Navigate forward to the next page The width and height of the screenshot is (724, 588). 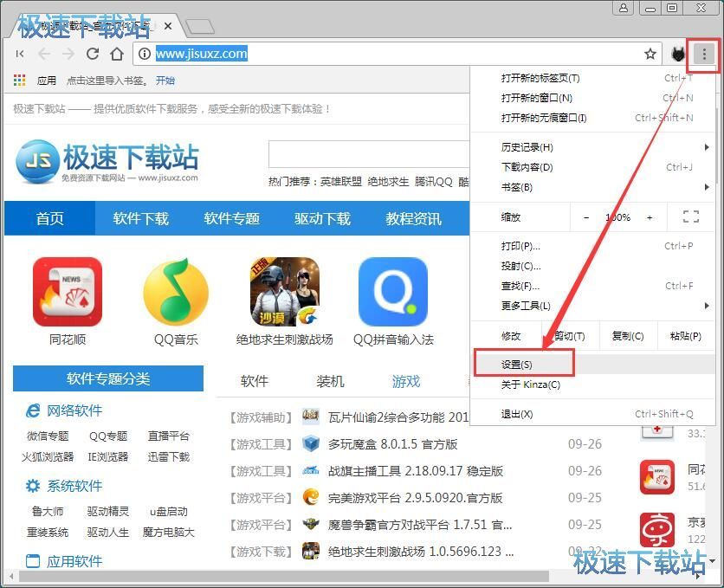68,54
